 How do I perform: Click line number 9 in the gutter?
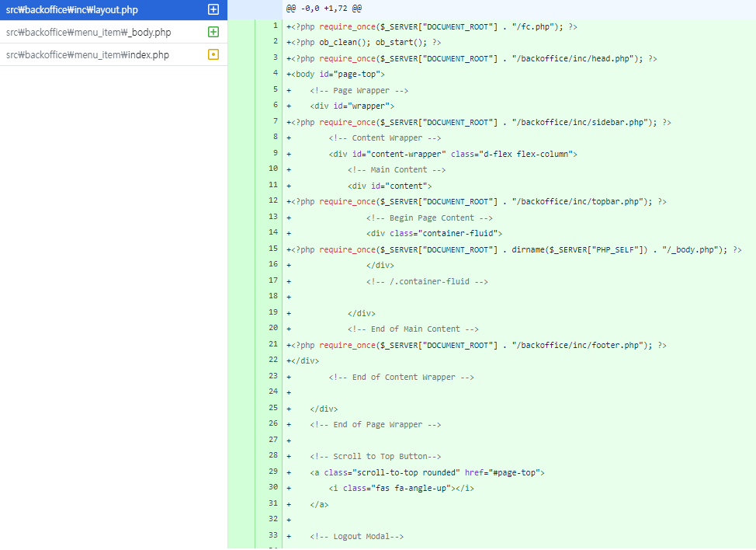coord(276,152)
